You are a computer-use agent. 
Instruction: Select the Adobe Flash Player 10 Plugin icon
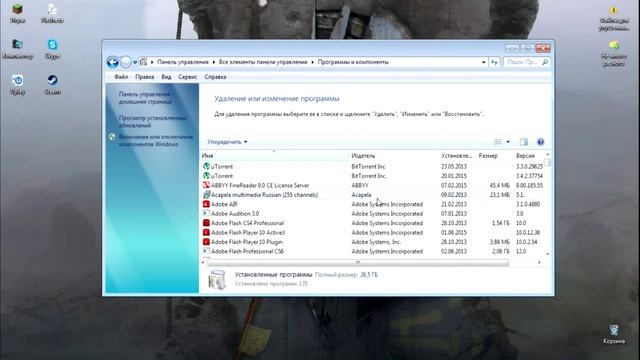207,242
